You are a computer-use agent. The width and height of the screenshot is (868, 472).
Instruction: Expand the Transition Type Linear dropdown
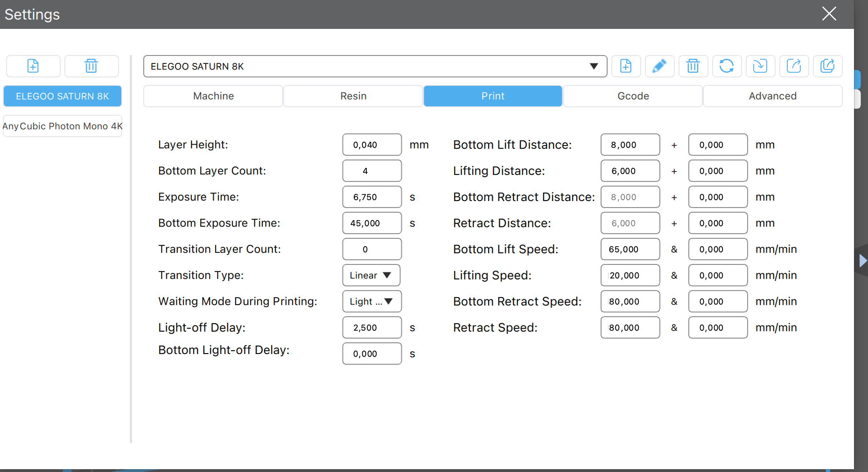point(371,275)
